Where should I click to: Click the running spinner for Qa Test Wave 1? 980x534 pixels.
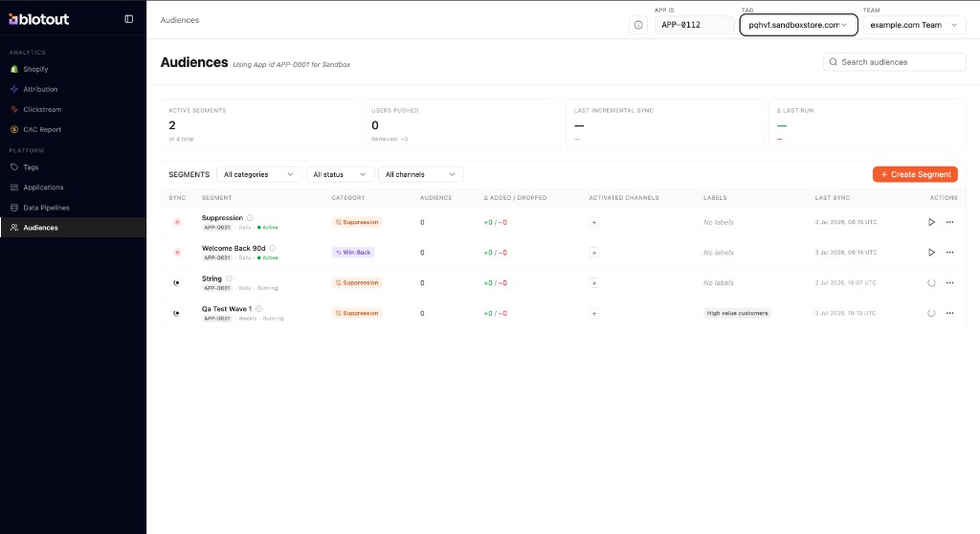(x=931, y=313)
